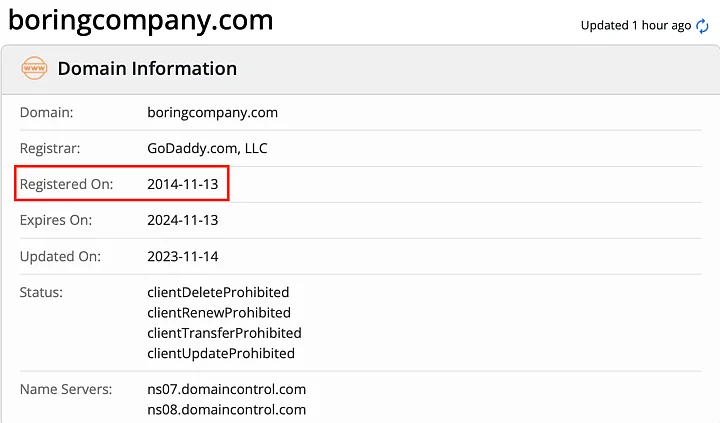Viewport: 720px width, 423px height.
Task: Click the orange www domain icon
Action: [34, 69]
